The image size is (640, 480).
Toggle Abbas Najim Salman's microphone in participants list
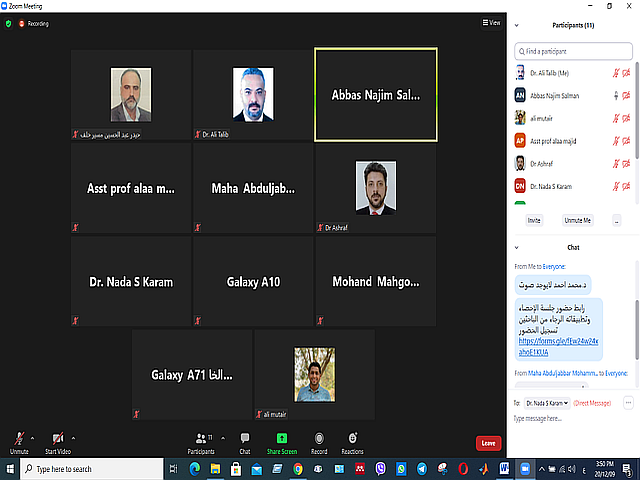(617, 95)
